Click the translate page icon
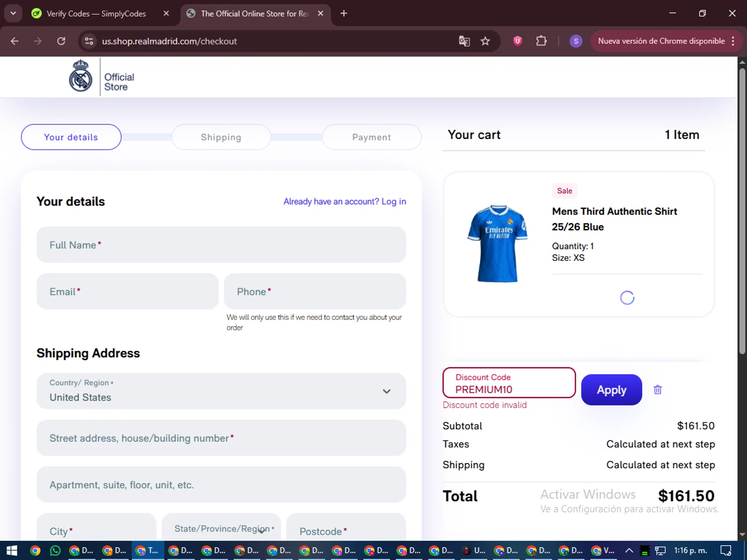747x560 pixels. click(464, 41)
